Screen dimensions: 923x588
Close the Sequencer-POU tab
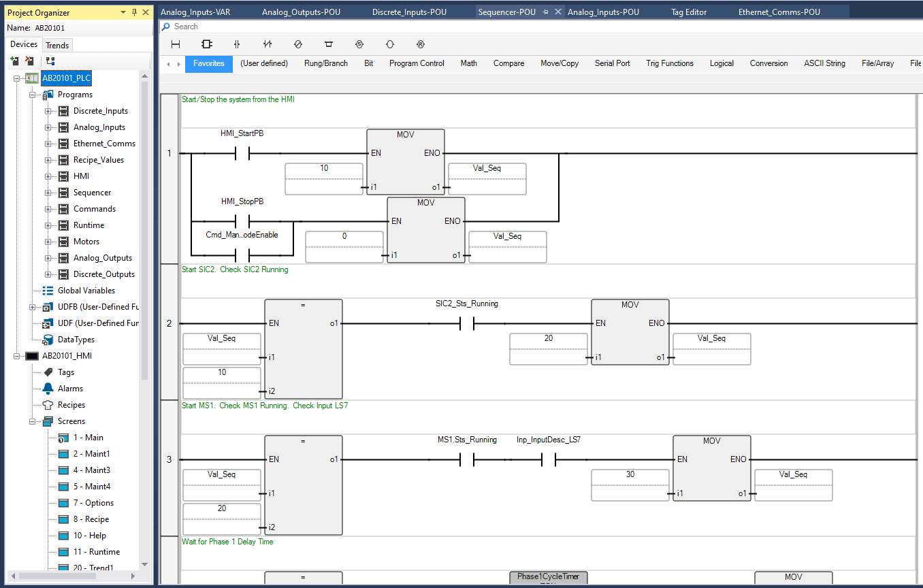point(558,12)
